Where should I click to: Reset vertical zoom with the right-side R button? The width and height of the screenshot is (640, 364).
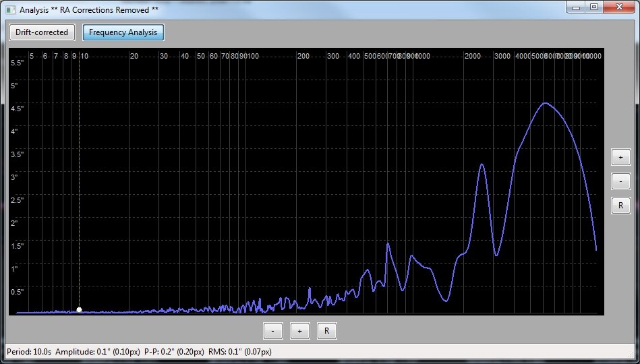point(621,206)
